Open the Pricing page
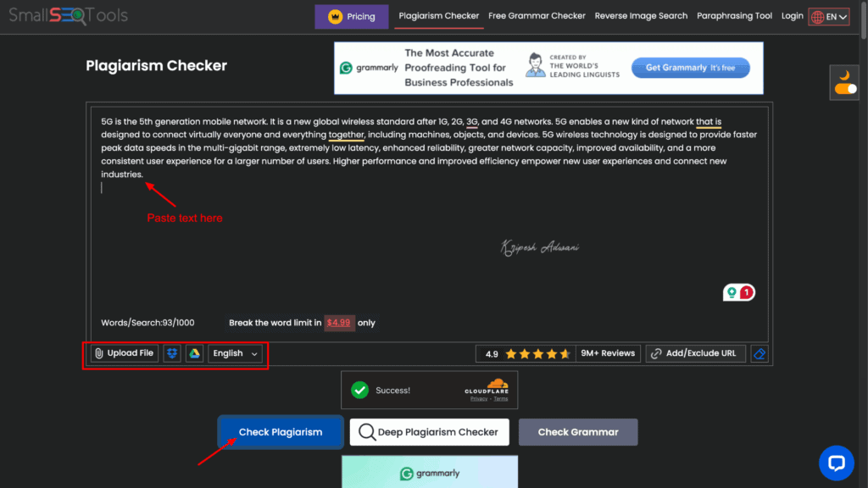Screen dimensions: 868x488 (x=351, y=16)
